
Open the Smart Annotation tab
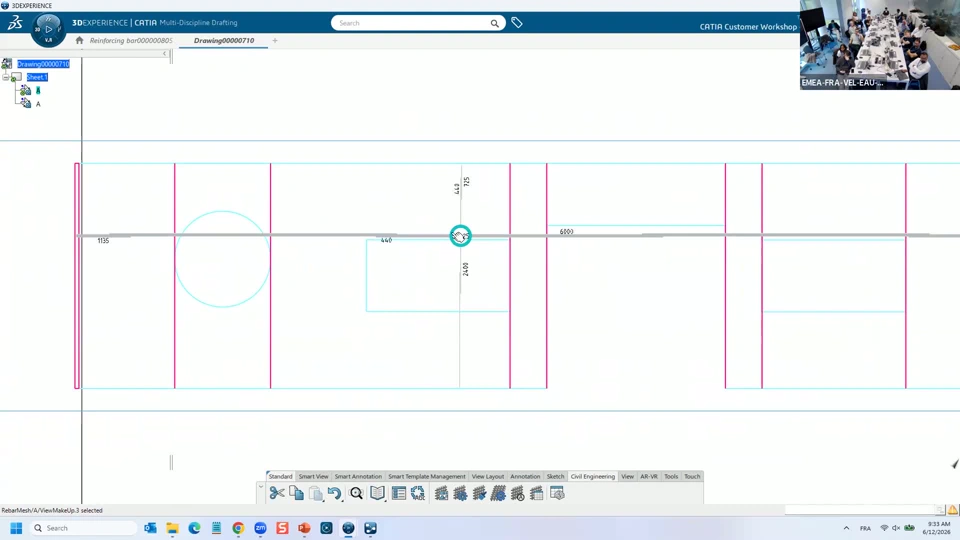tap(358, 476)
